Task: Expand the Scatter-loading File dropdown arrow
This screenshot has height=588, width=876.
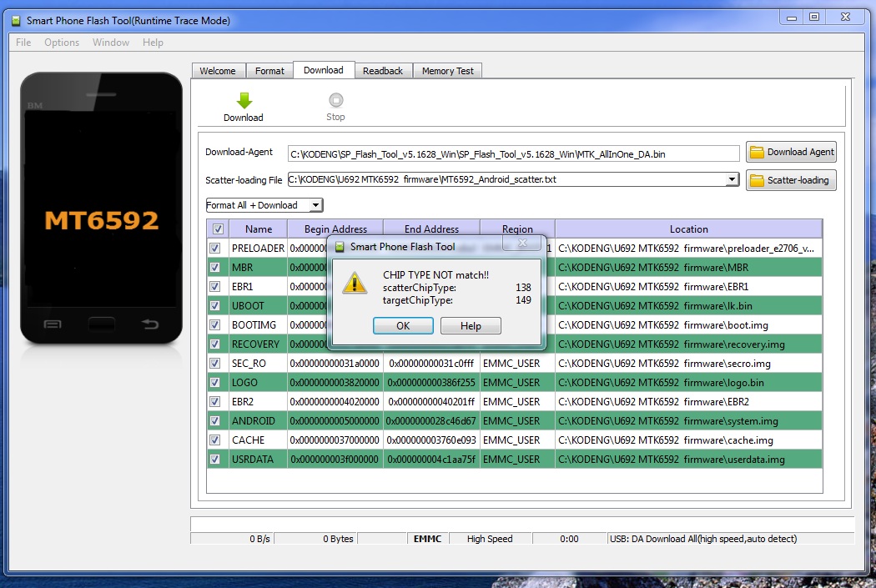Action: (x=732, y=179)
